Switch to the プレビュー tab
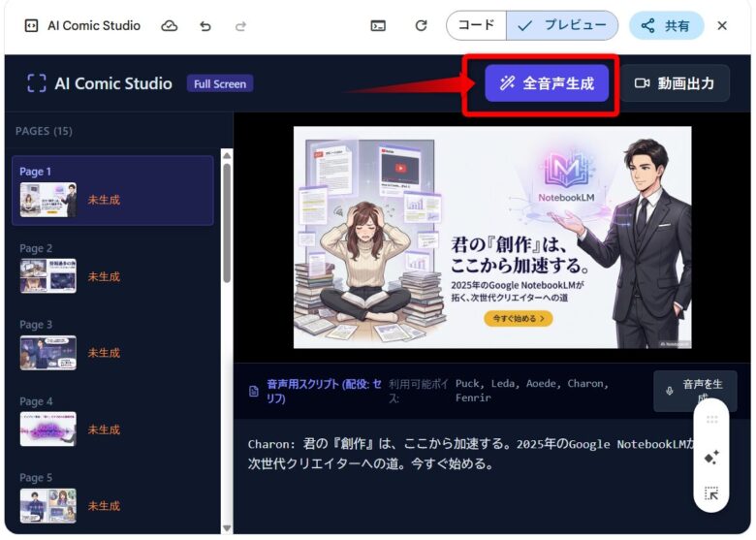The width and height of the screenshot is (756, 540). tap(562, 26)
